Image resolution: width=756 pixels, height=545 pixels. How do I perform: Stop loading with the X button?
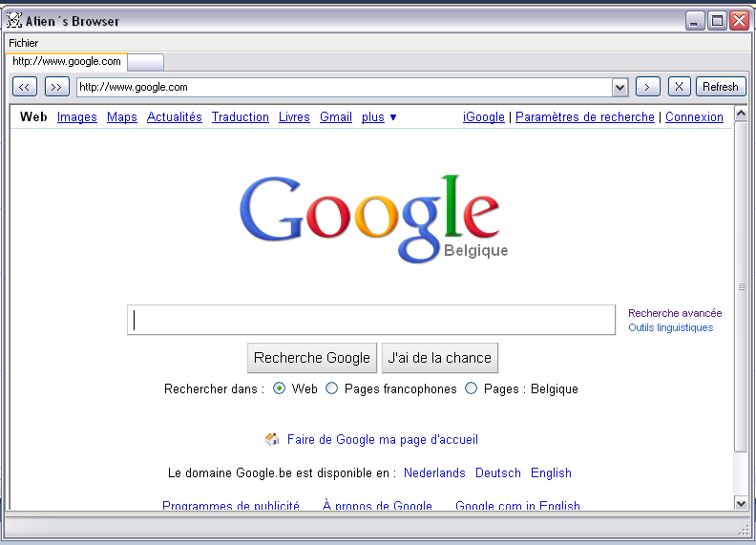coord(679,87)
